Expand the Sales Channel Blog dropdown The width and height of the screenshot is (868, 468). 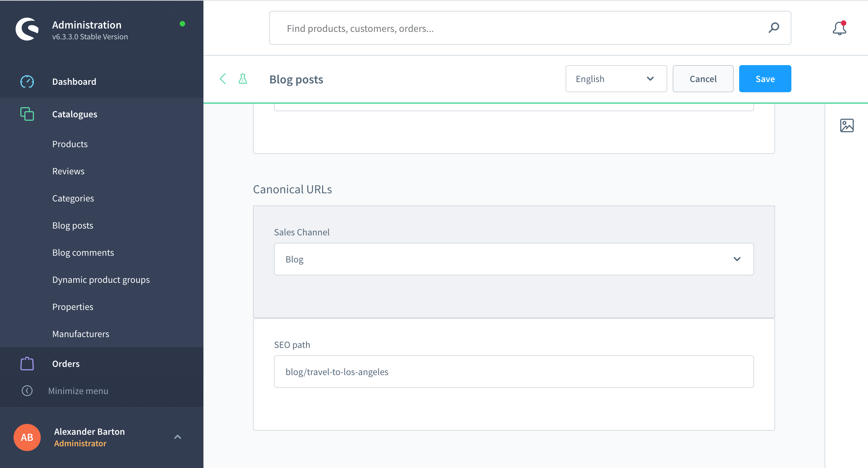click(x=513, y=259)
